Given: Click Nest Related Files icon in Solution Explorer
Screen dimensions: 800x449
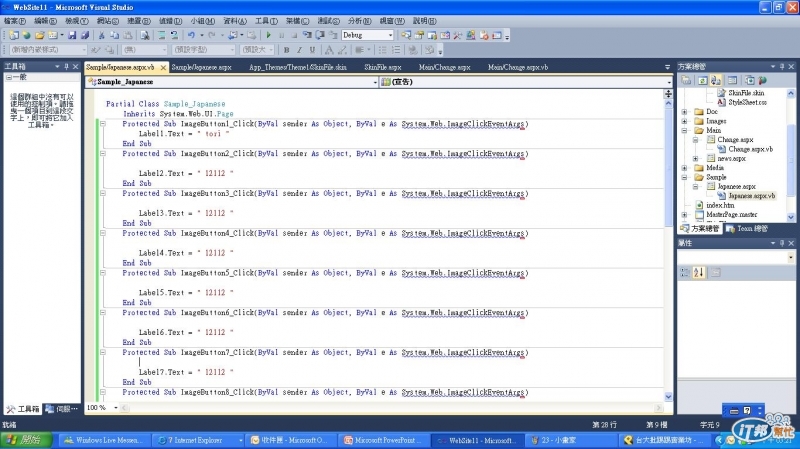Looking at the screenshot, I should pyautogui.click(x=716, y=81).
